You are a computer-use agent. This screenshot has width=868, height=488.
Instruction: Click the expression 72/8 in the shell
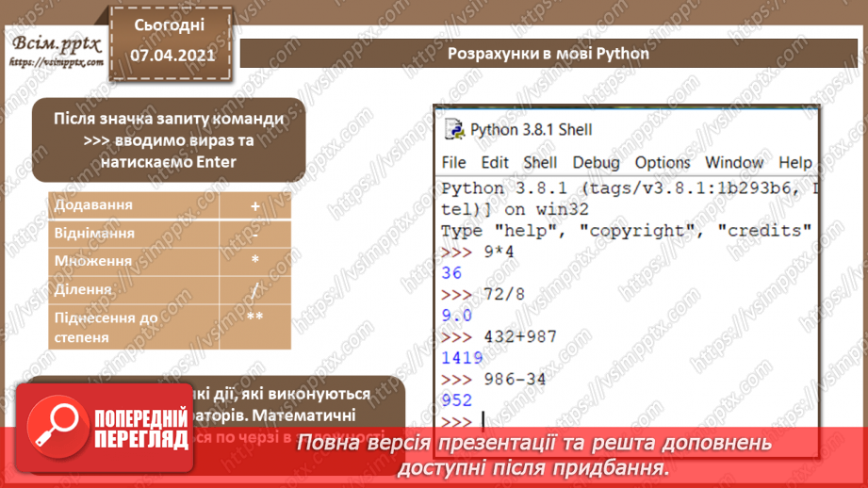(x=504, y=294)
